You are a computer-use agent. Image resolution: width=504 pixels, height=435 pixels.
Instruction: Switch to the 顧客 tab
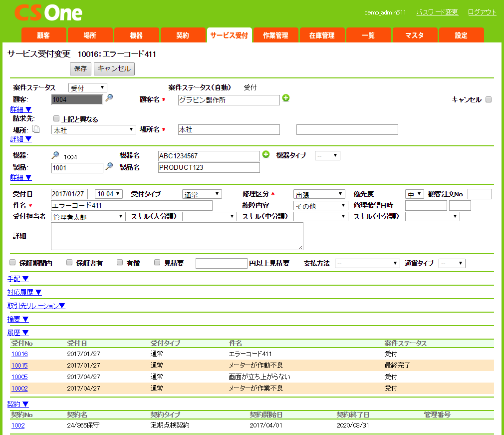click(x=44, y=35)
